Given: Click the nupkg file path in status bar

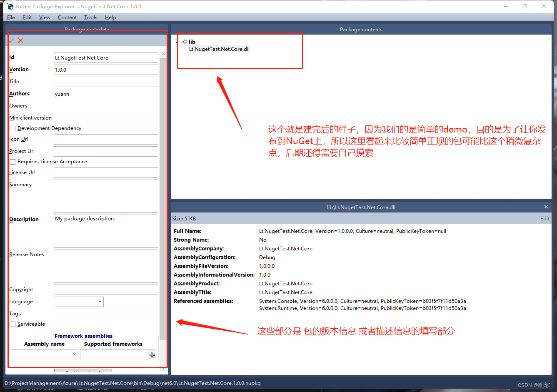Looking at the screenshot, I should click(x=132, y=383).
